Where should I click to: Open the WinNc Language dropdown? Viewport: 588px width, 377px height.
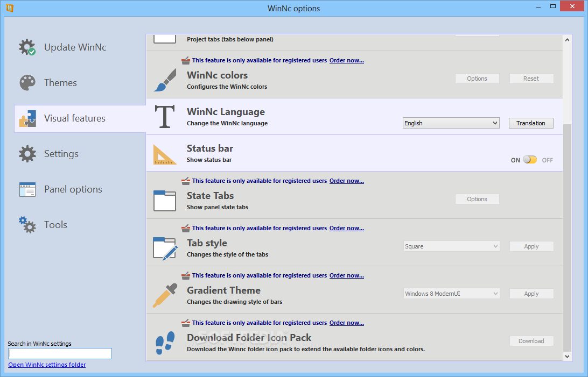pos(451,123)
